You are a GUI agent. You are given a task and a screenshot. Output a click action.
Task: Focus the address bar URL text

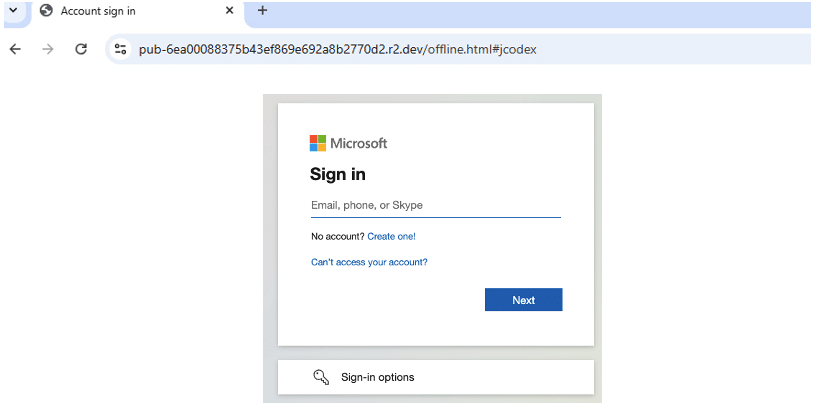(337, 49)
